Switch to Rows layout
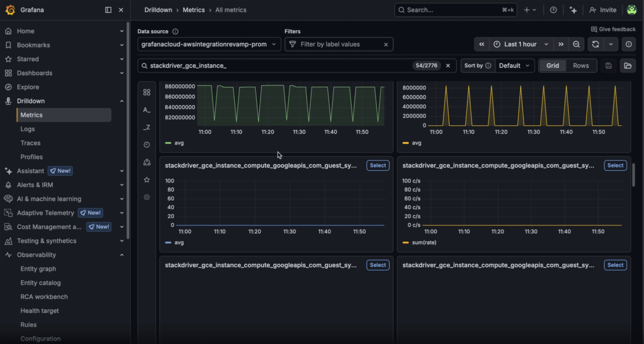The width and height of the screenshot is (644, 344). (581, 66)
